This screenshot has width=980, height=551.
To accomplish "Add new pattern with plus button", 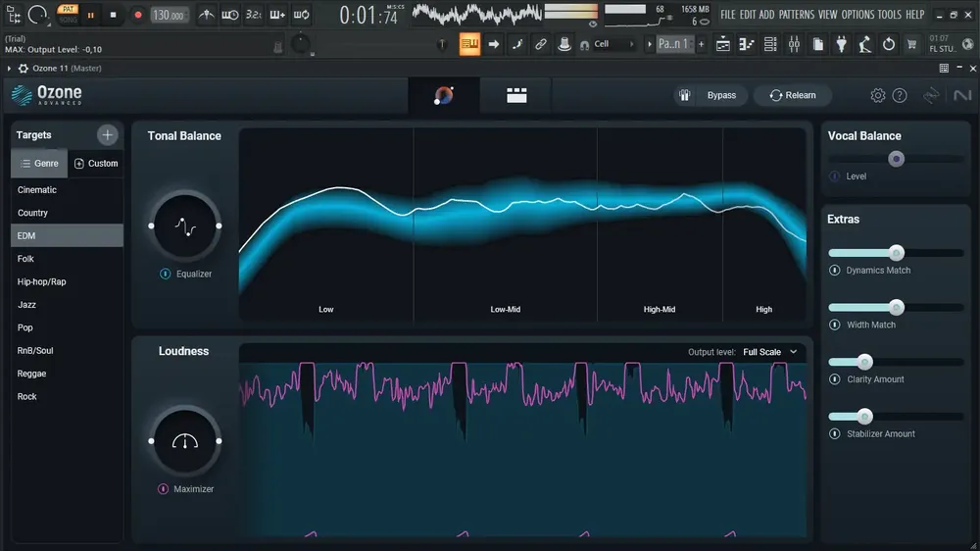I will pos(702,44).
